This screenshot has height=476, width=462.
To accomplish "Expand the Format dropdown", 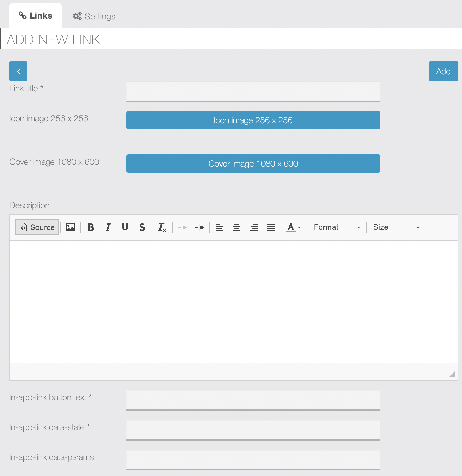I will (337, 227).
